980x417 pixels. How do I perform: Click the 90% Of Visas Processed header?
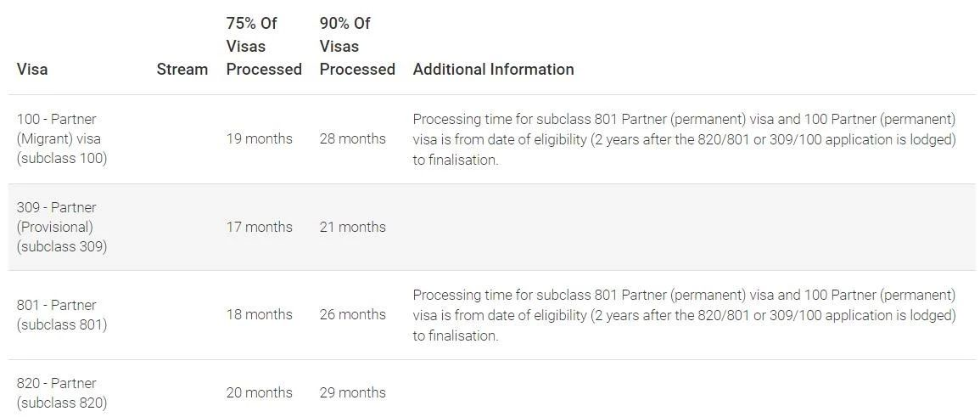(x=357, y=47)
